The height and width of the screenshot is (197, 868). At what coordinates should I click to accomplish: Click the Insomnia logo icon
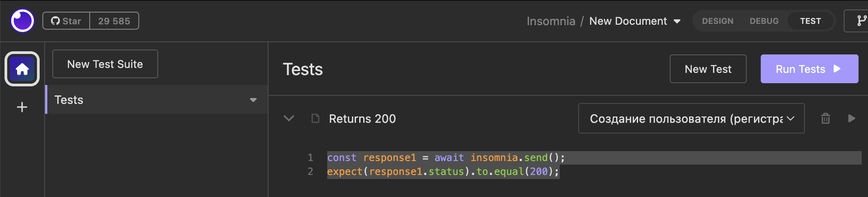click(x=23, y=21)
